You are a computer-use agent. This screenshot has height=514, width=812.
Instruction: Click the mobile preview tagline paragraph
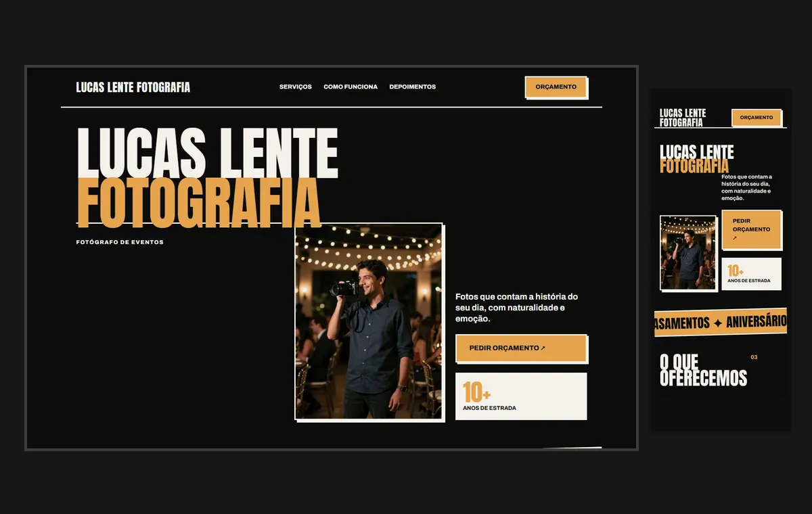[x=747, y=187]
